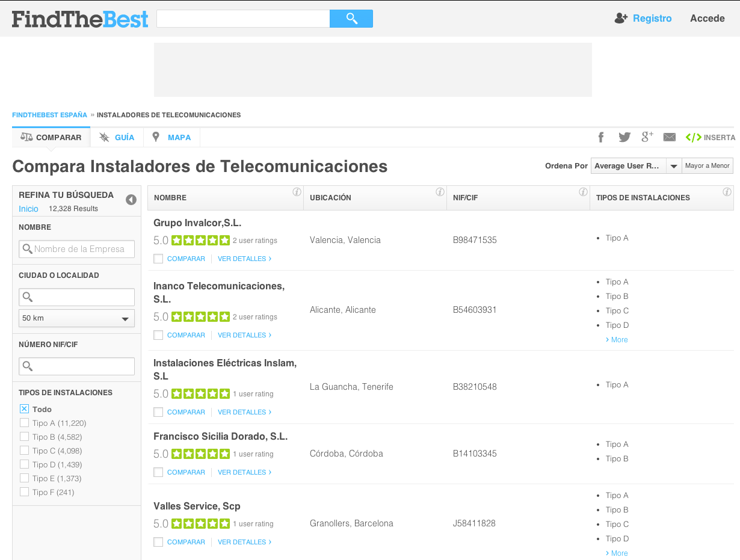The height and width of the screenshot is (560, 740).
Task: Open info icon for Nombre column
Action: click(297, 192)
